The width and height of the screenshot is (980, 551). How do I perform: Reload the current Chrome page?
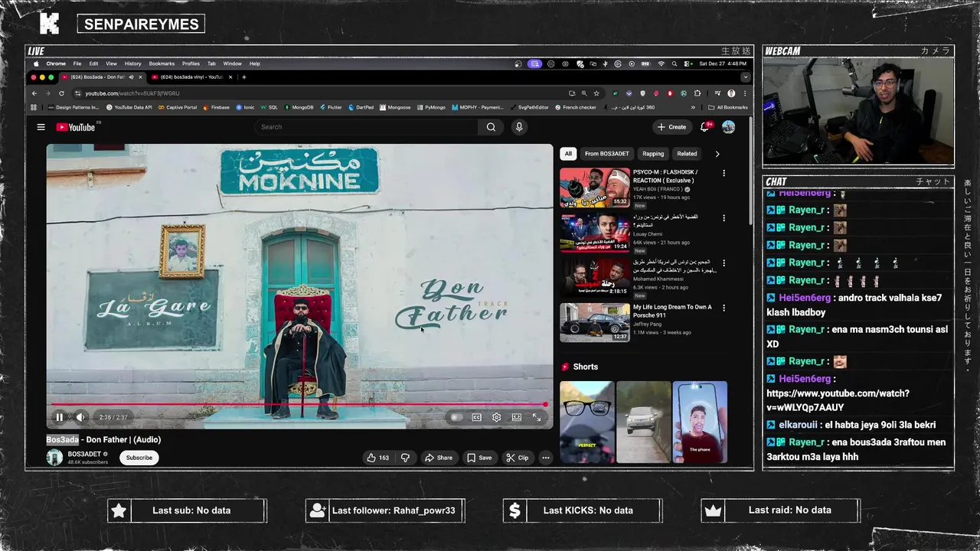click(x=61, y=93)
